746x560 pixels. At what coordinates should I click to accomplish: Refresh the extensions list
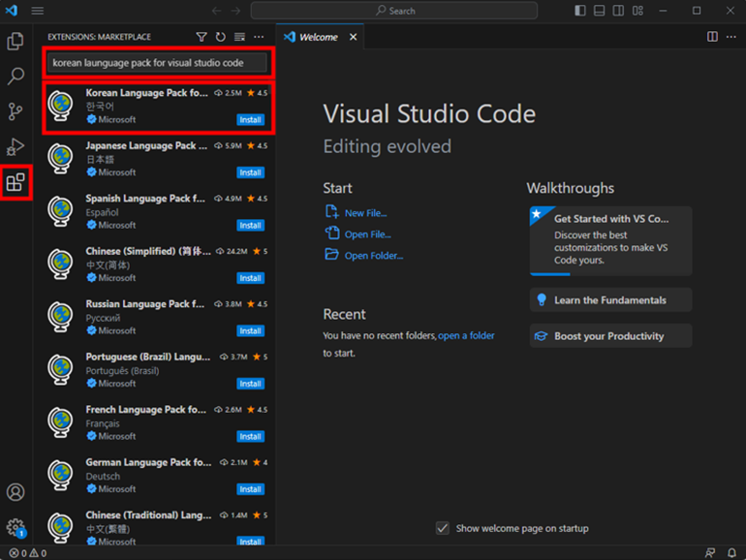220,37
